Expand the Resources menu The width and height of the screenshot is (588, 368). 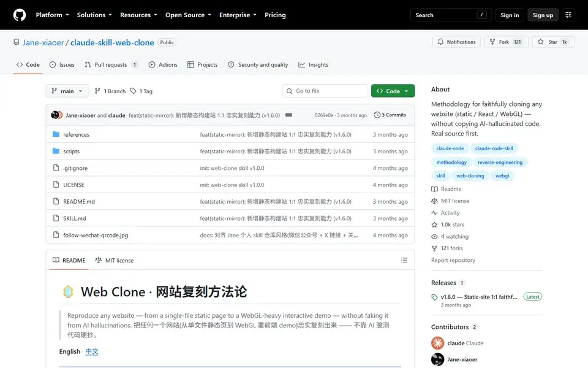coord(138,15)
